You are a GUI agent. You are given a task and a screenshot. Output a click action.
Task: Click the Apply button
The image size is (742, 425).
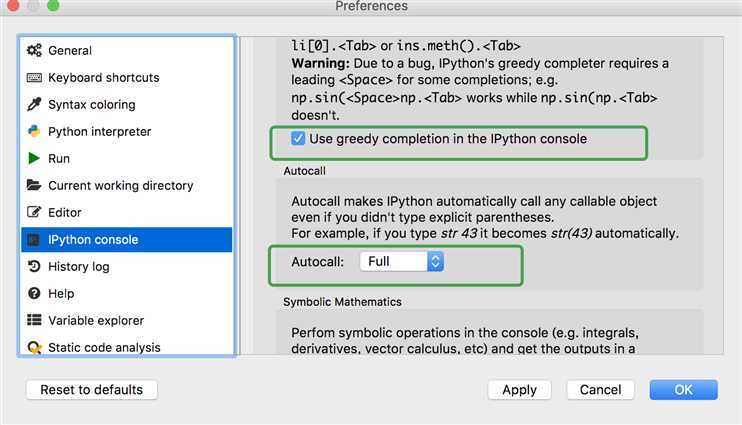519,390
